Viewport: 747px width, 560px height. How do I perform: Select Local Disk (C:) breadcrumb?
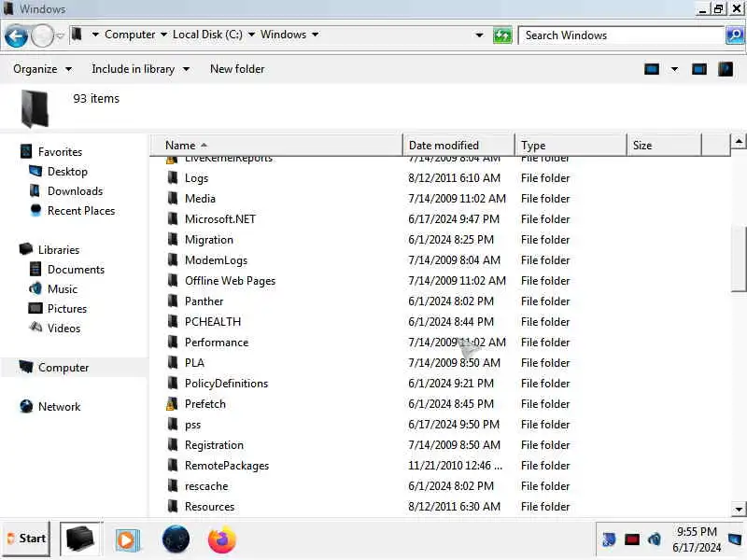(x=207, y=35)
